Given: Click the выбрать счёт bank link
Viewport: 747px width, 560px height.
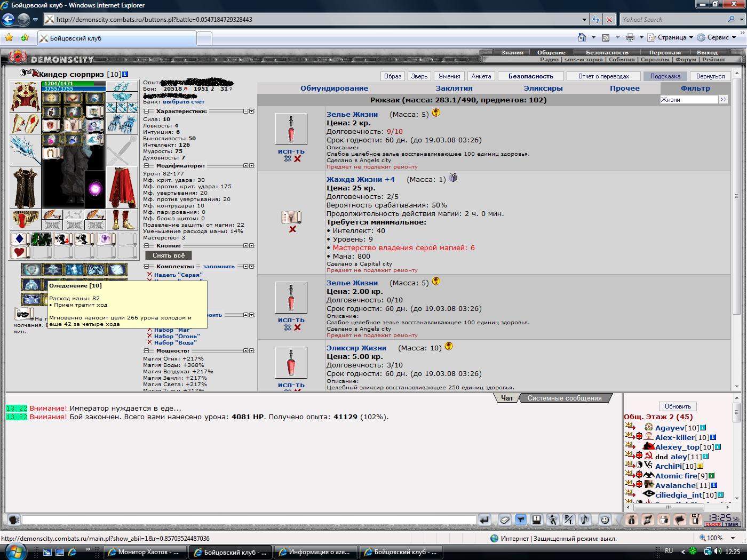Looking at the screenshot, I should pyautogui.click(x=184, y=101).
